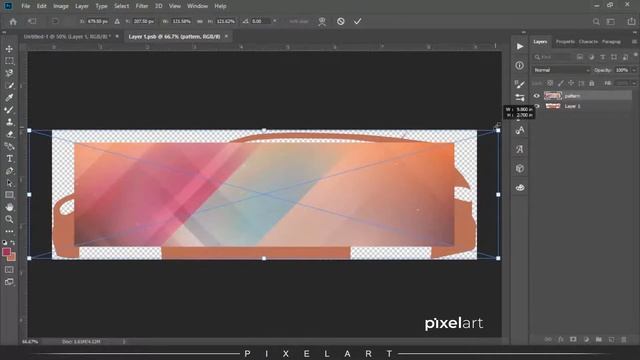Toggle shape layer filter
Image resolution: width=640 pixels, height=360 pixels.
click(614, 57)
